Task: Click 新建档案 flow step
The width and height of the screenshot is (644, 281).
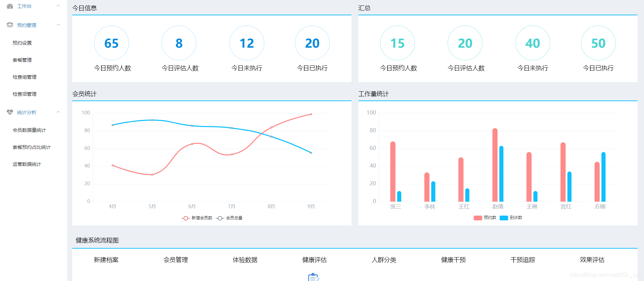Action: (106, 260)
